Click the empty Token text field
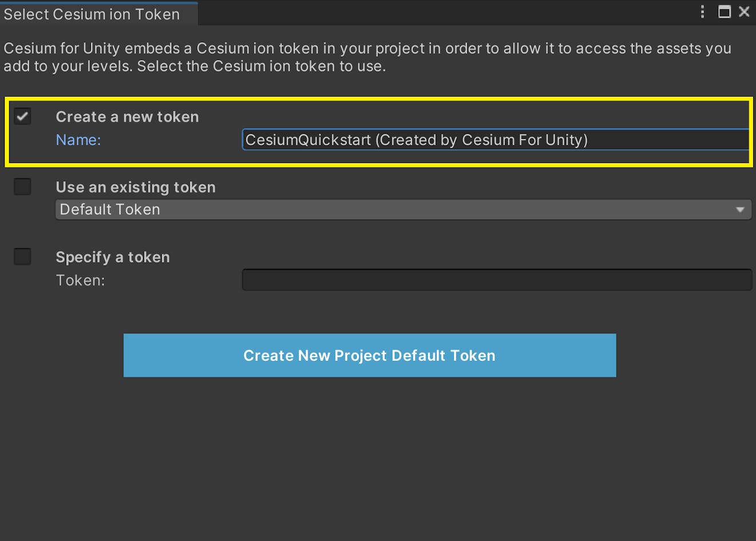Viewport: 756px width, 541px height. [x=496, y=280]
